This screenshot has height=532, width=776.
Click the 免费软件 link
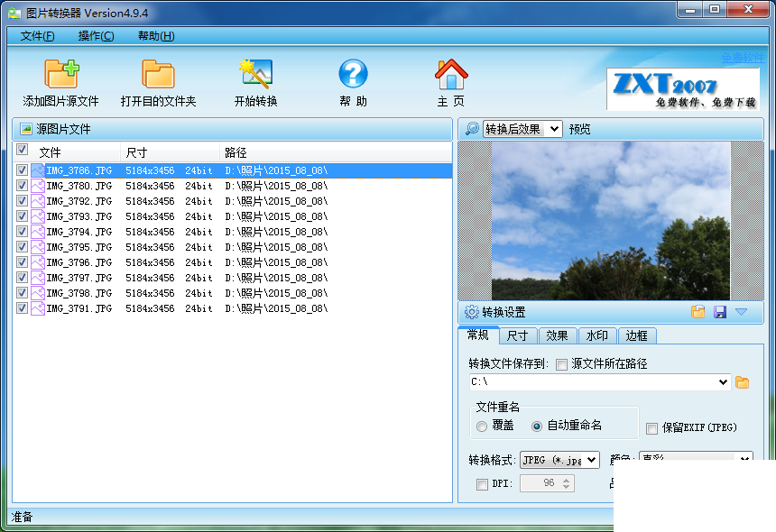coord(743,58)
